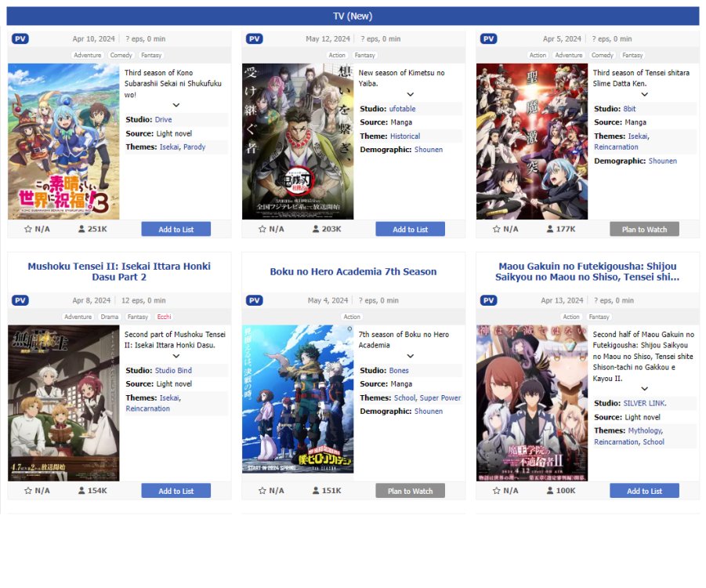
Task: Toggle Plan to Watch on Tensei Slime card
Action: coord(644,229)
